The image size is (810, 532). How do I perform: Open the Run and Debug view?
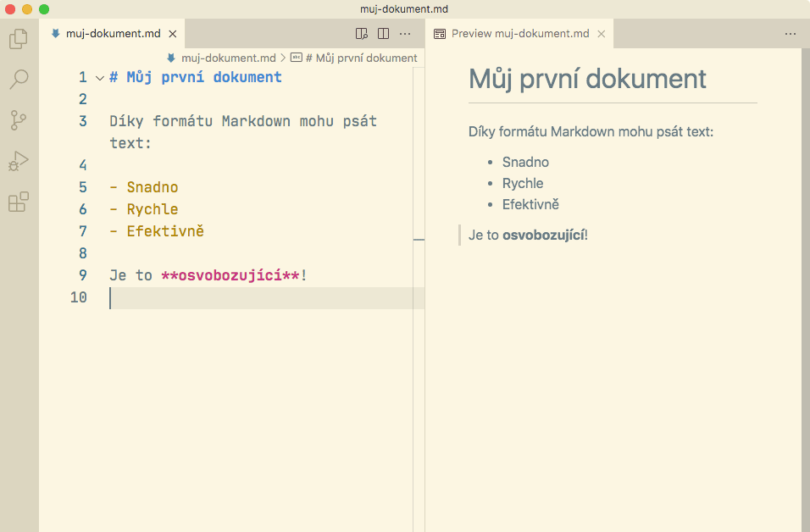19,161
